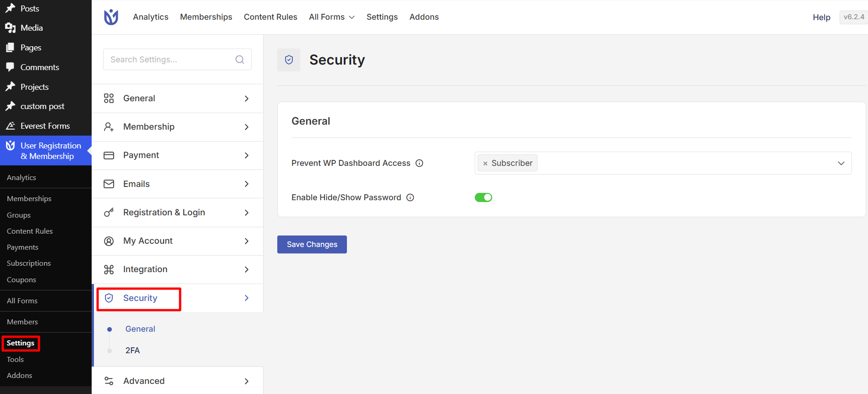The width and height of the screenshot is (868, 394).
Task: Click the search magnifier icon
Action: pos(240,60)
